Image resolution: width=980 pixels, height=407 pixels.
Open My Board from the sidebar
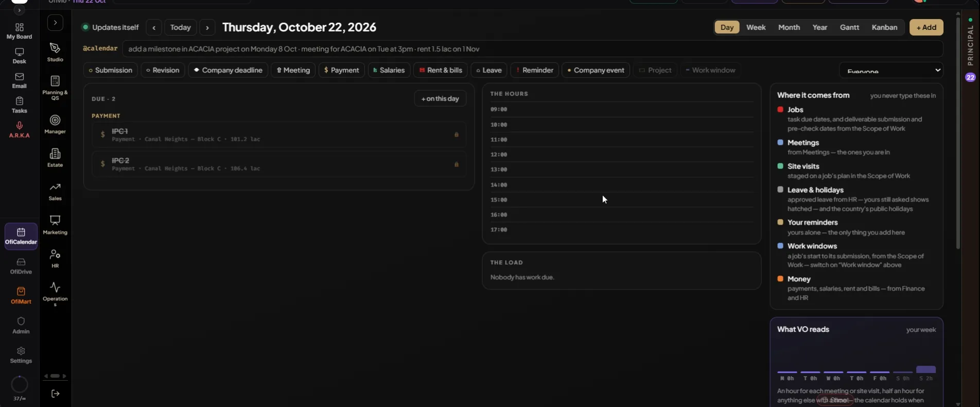(x=20, y=31)
